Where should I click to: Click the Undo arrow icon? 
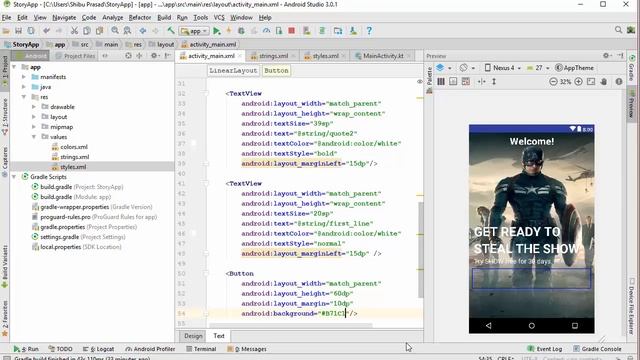tap(46, 31)
